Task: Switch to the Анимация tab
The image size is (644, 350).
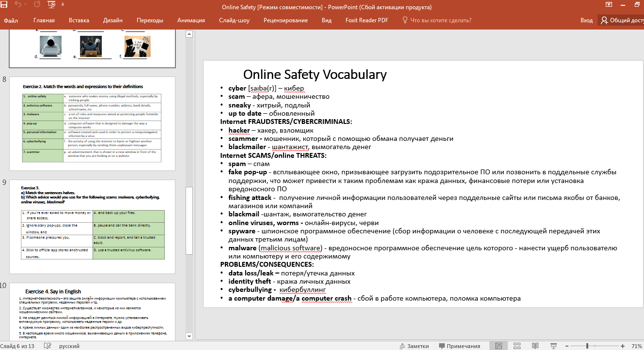Action: pos(191,20)
